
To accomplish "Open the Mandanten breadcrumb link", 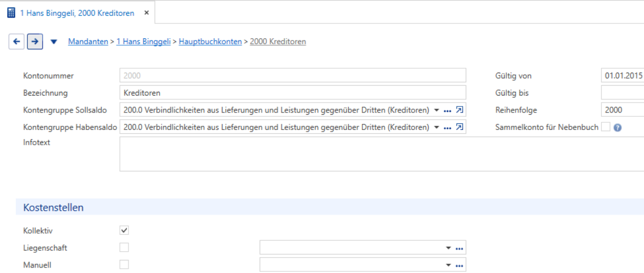I will [x=88, y=41].
